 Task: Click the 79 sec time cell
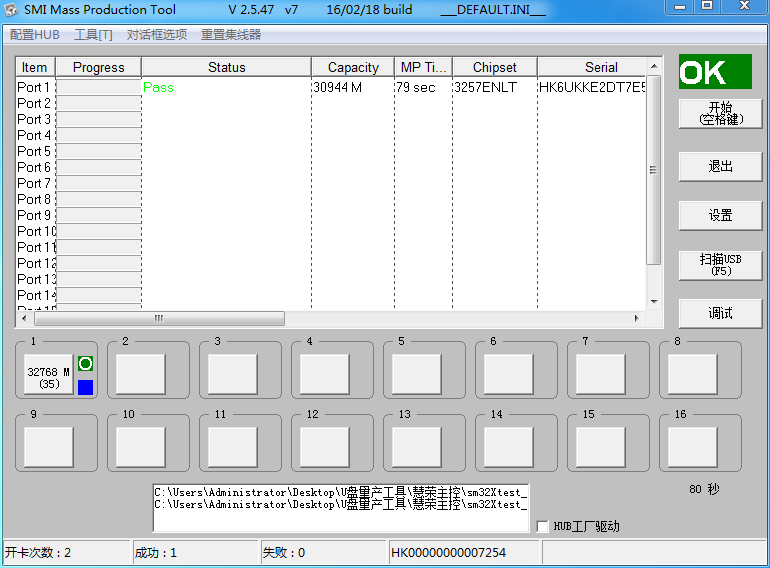point(415,87)
